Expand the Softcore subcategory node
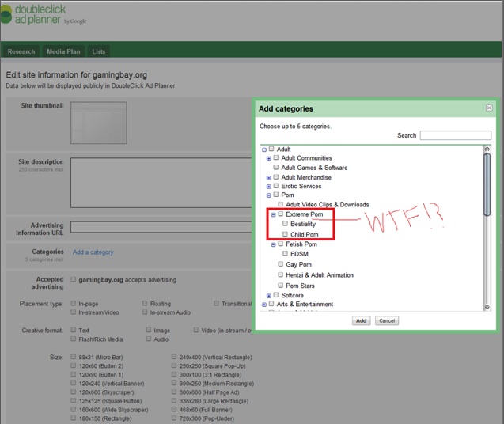 click(269, 295)
